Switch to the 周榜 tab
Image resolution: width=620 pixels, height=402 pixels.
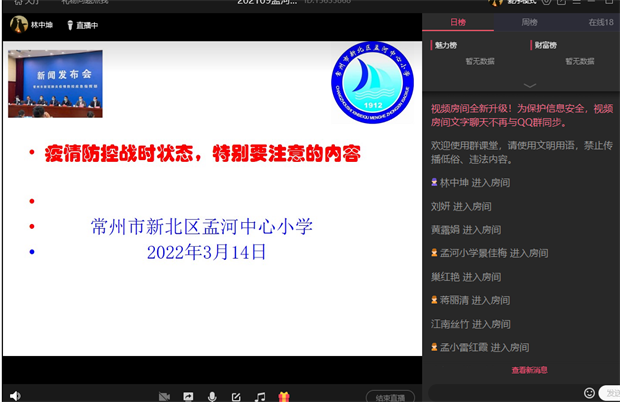(529, 21)
